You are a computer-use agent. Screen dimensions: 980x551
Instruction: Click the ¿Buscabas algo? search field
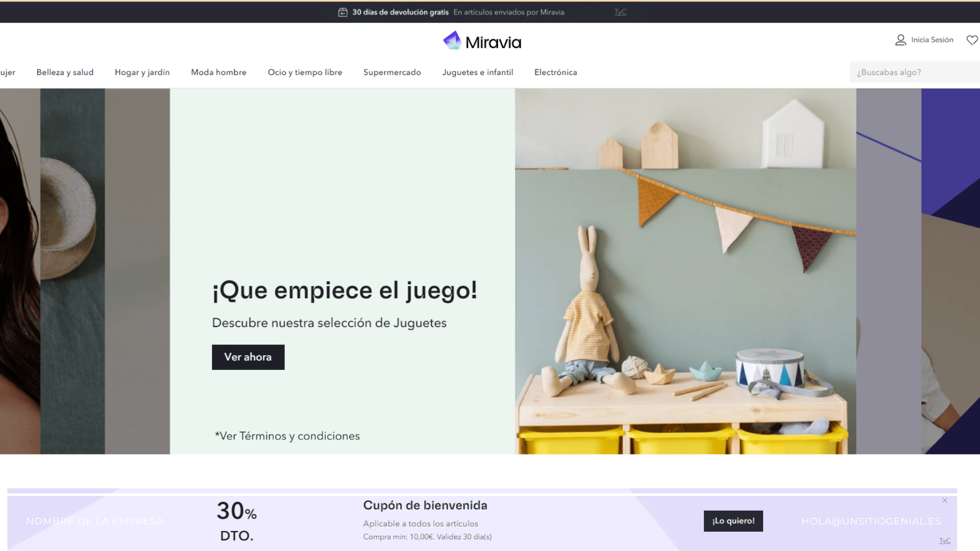tap(915, 72)
